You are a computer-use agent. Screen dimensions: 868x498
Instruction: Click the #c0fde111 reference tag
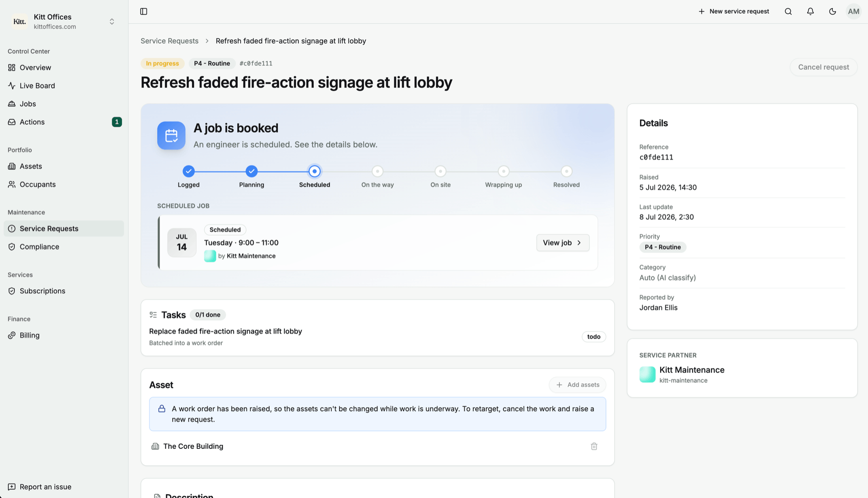[x=256, y=64]
